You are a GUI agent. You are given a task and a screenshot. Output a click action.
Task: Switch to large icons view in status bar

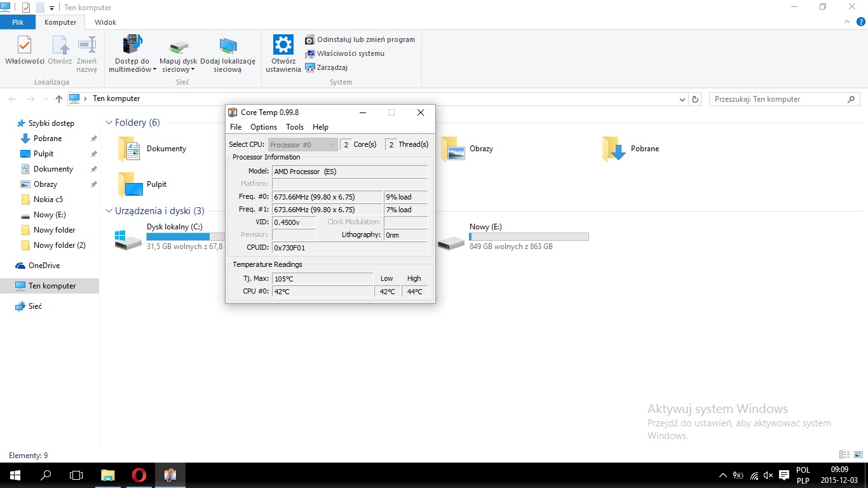pos(858,455)
